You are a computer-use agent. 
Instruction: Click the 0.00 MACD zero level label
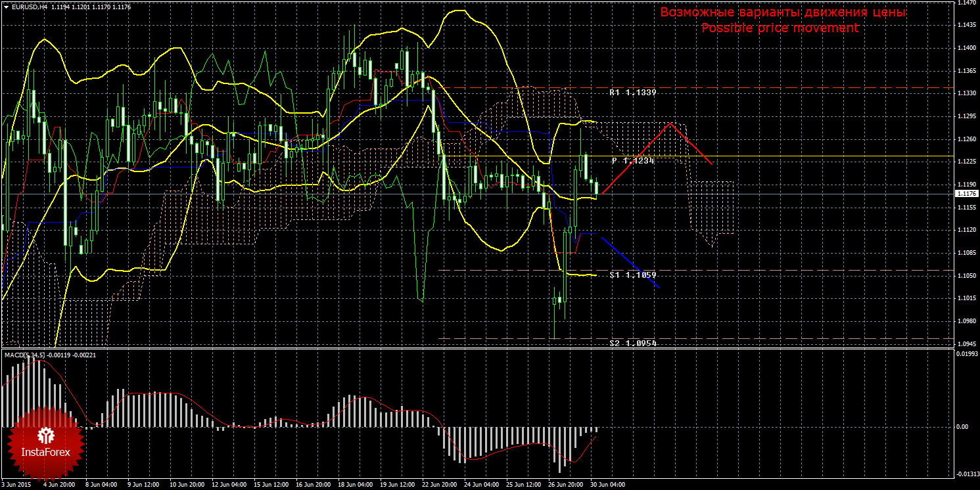coord(961,427)
